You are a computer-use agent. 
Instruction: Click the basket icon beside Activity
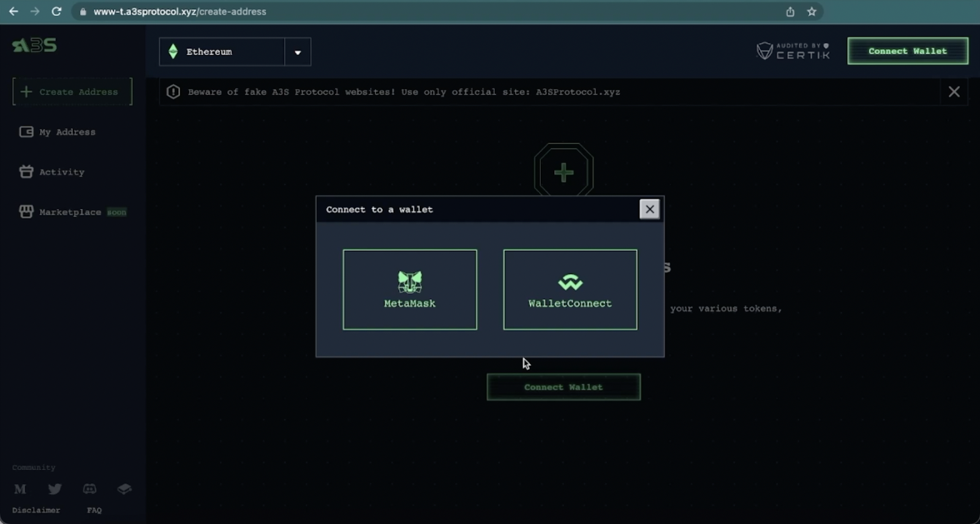(26, 172)
